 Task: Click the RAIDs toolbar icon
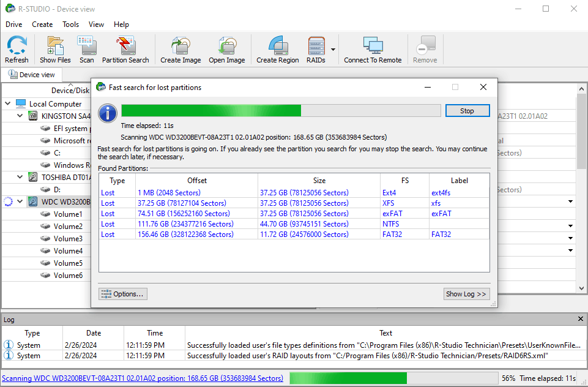pos(316,49)
